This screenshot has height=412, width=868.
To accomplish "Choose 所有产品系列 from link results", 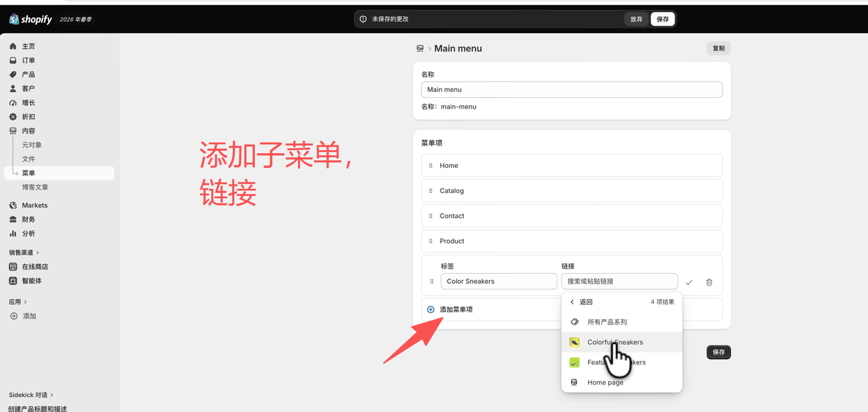I will click(622, 322).
